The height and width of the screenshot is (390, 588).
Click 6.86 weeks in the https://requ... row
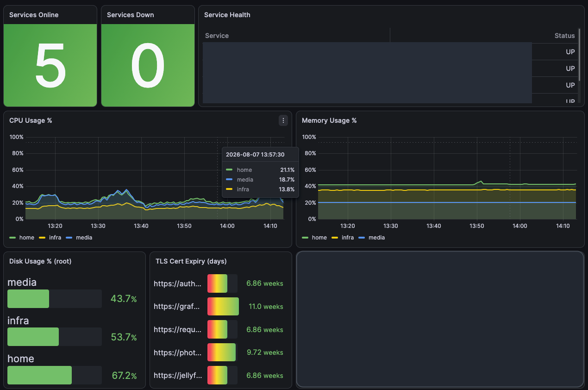coord(265,330)
